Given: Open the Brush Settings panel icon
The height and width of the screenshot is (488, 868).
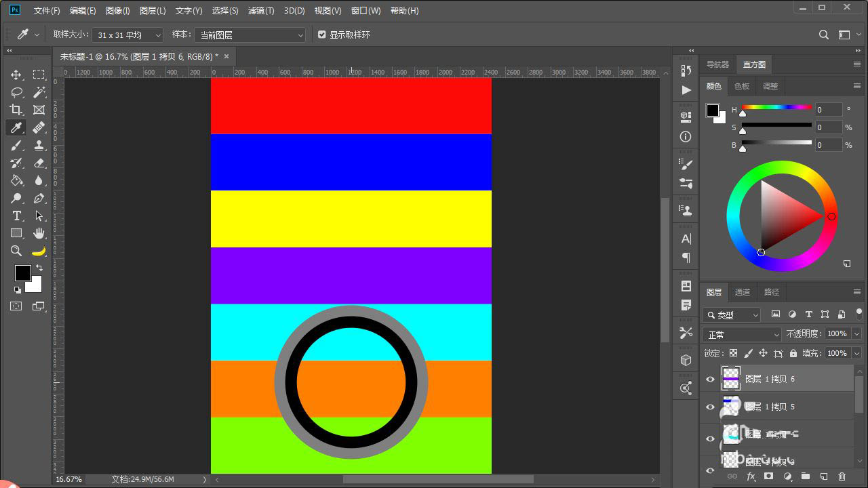Looking at the screenshot, I should click(x=686, y=184).
